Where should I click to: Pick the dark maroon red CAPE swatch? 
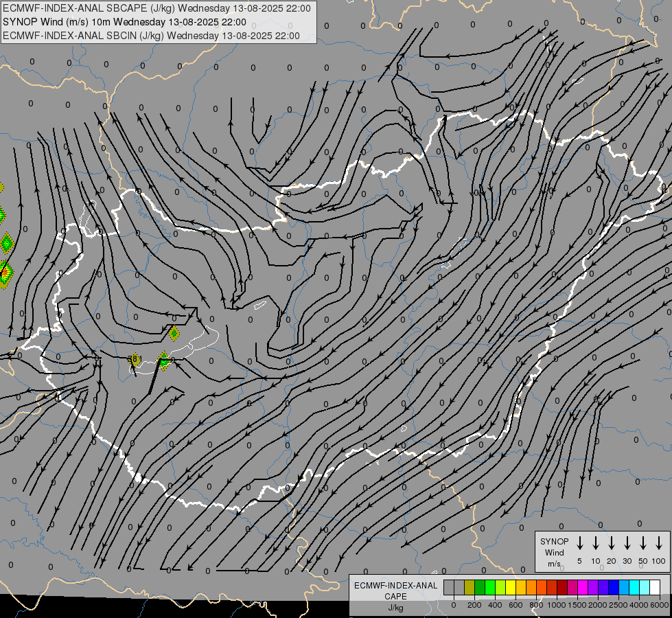tap(562, 587)
